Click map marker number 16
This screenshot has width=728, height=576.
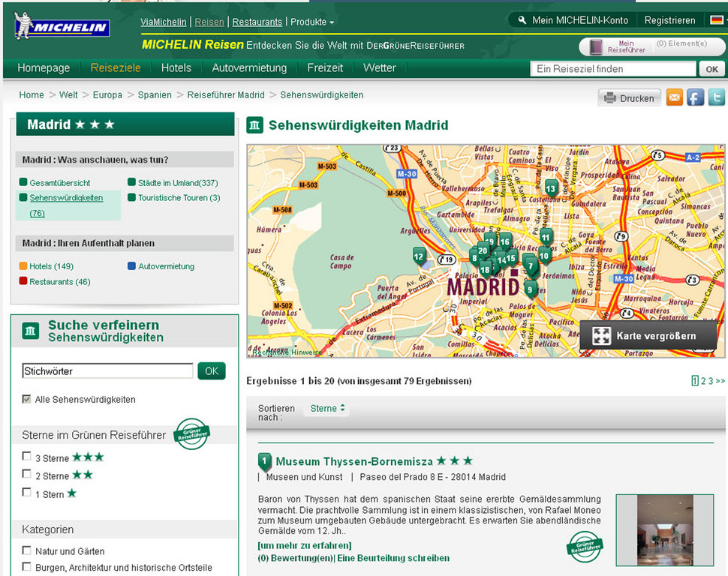point(505,241)
